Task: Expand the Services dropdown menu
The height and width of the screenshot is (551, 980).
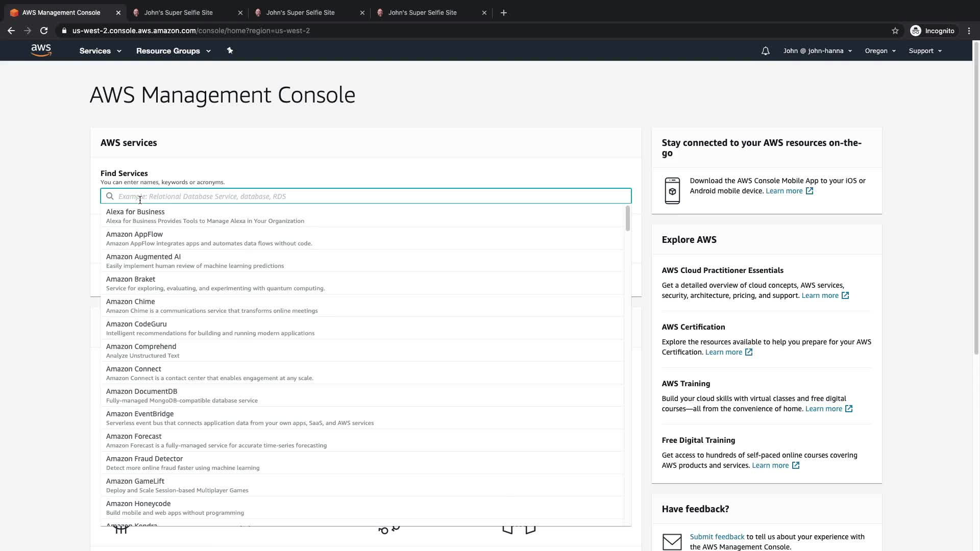Action: pyautogui.click(x=100, y=51)
